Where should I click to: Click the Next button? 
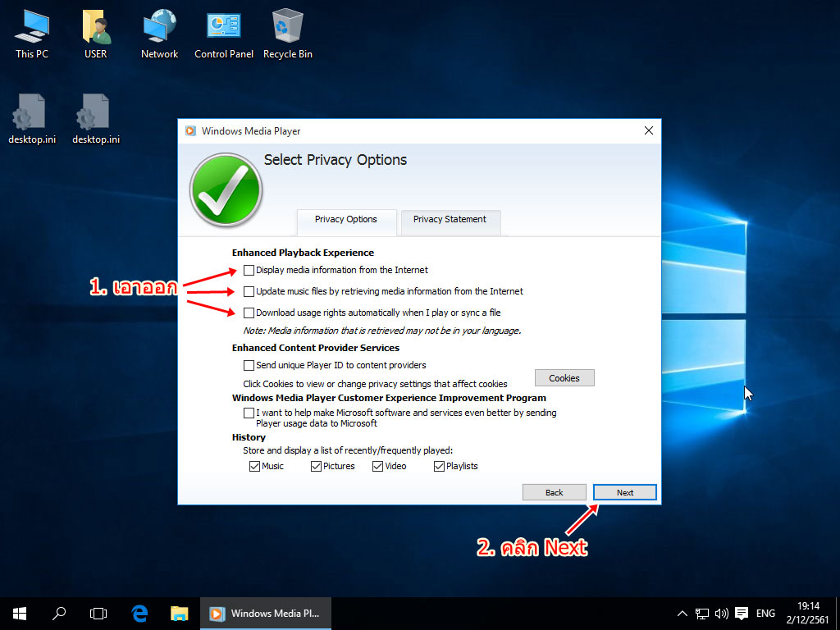coord(624,492)
